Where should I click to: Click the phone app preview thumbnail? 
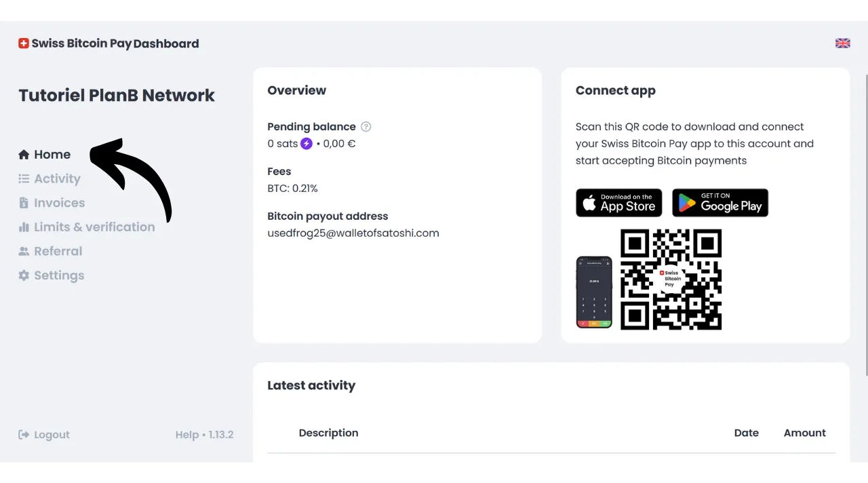(594, 290)
